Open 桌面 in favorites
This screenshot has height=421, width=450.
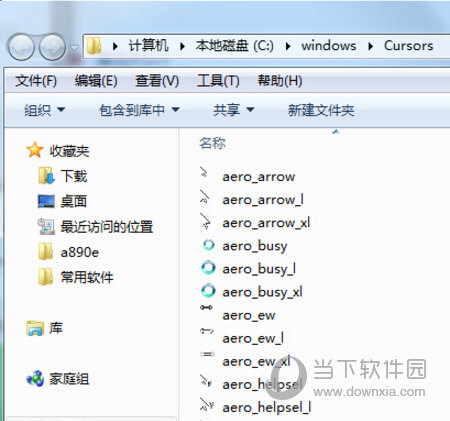point(74,201)
